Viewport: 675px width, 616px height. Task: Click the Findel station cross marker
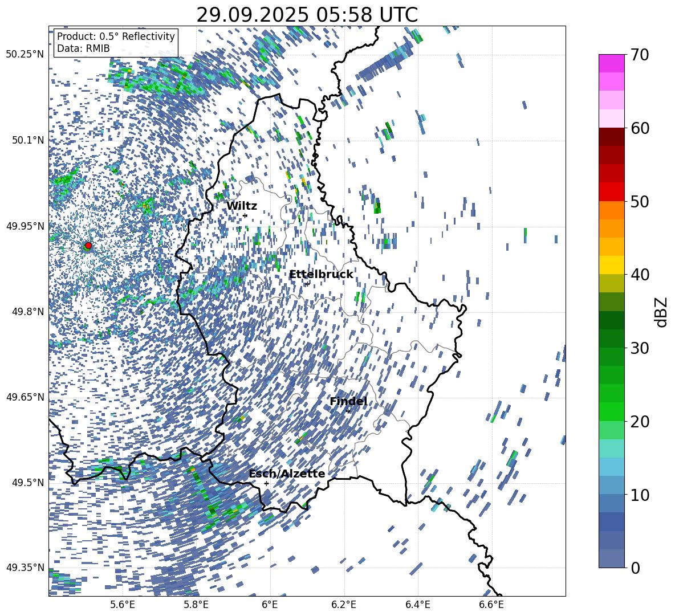point(348,411)
